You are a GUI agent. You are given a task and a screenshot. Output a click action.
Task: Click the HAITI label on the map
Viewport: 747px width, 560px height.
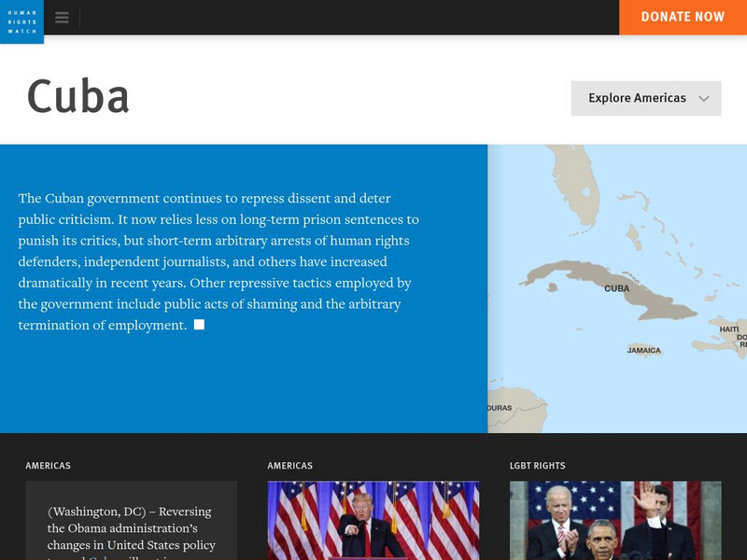tap(730, 329)
